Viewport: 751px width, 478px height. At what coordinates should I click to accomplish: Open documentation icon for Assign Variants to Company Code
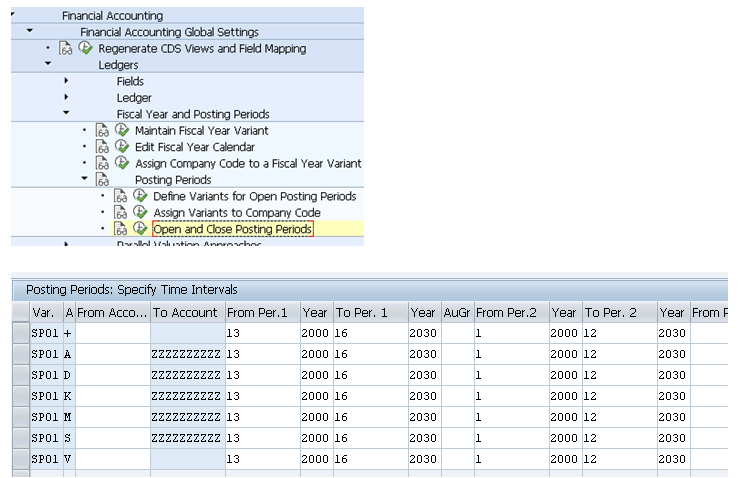point(120,212)
